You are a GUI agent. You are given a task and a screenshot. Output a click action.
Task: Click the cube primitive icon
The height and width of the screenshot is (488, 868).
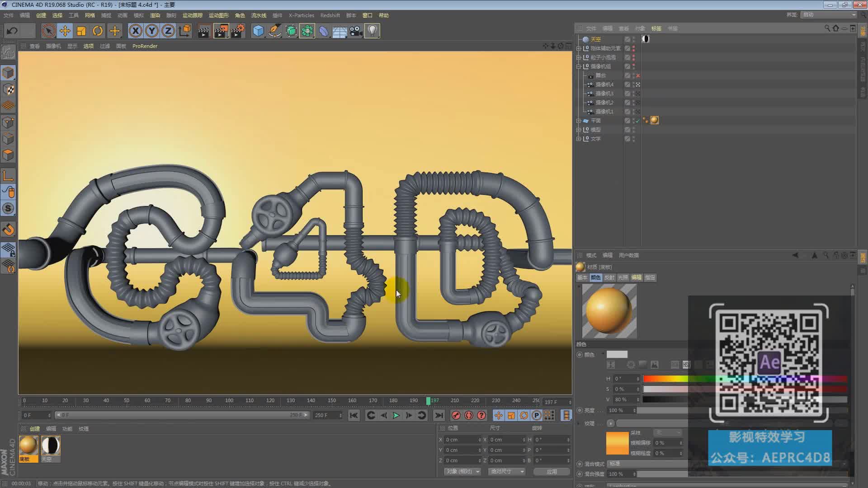coord(258,31)
